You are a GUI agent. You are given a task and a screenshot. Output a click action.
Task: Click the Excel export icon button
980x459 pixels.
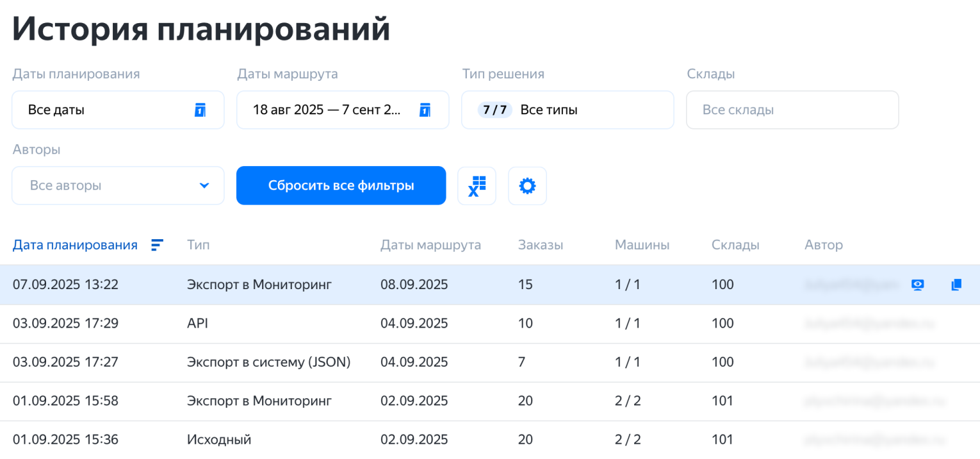pyautogui.click(x=477, y=186)
